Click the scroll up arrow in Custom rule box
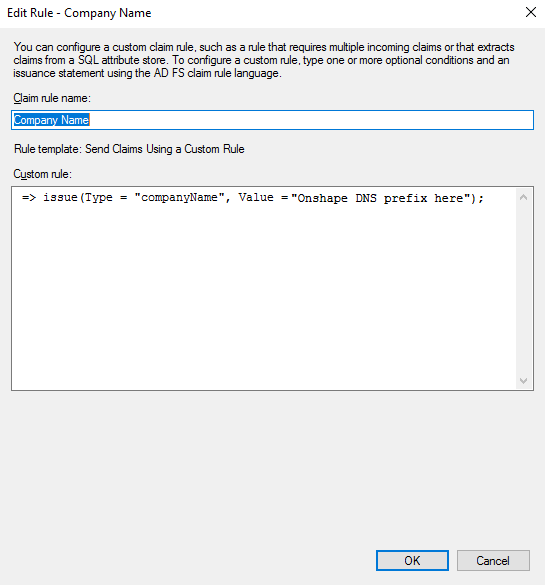Viewport: 545px width, 585px height. 523,197
